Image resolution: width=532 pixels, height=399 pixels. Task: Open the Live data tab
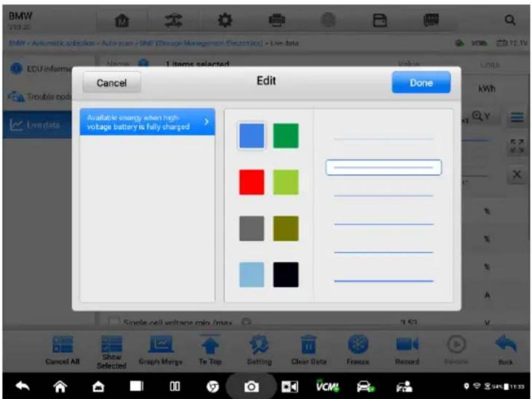tap(38, 124)
